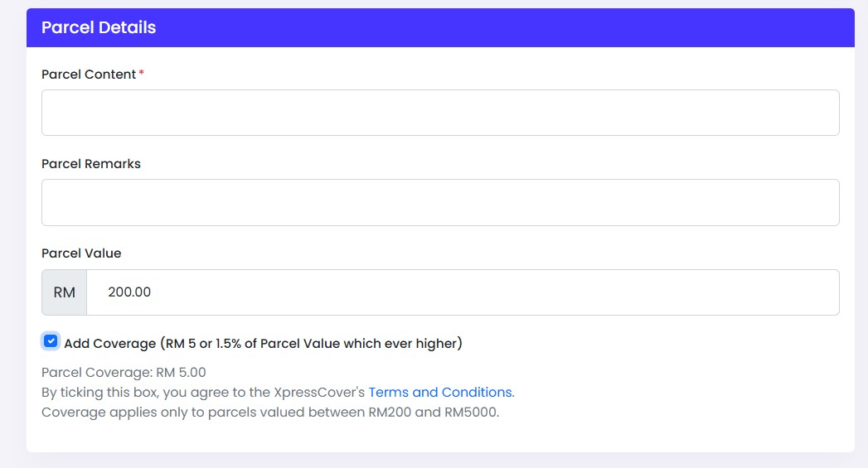Click the RM200 to RM5000 coverage note
The height and width of the screenshot is (468, 868).
click(270, 413)
